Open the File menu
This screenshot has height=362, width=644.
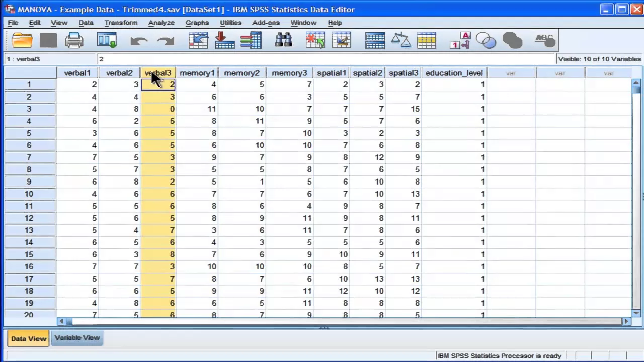pos(13,23)
